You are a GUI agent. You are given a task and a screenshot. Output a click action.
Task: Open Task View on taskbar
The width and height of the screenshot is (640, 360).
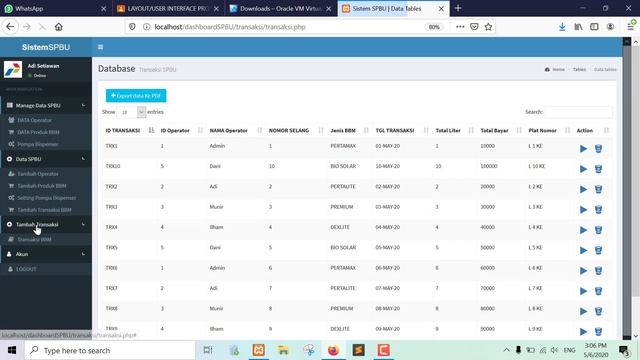coord(208,350)
